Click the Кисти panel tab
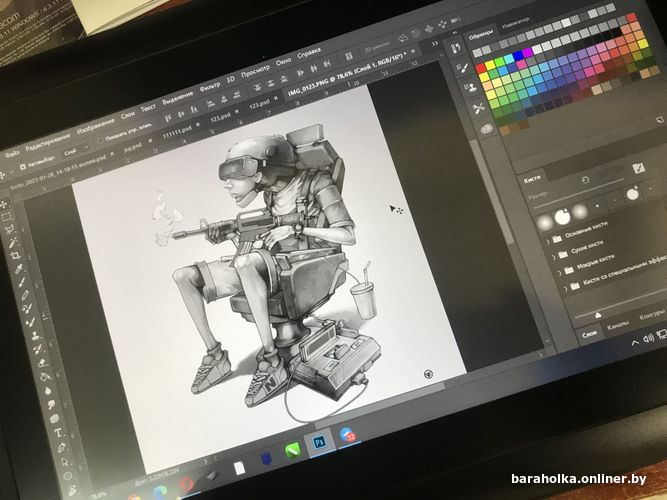Screen dimensions: 667x500 532,180
